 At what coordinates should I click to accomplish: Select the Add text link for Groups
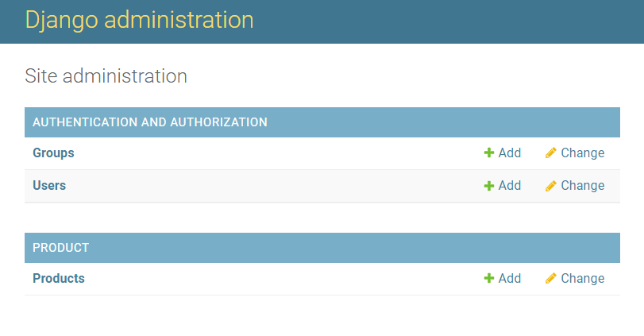point(510,153)
